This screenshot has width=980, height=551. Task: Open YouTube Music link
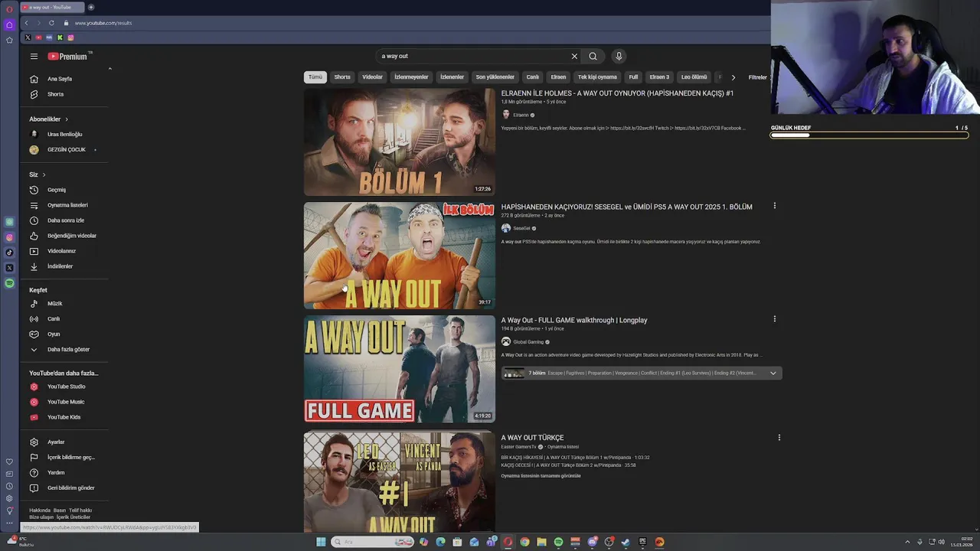[66, 402]
